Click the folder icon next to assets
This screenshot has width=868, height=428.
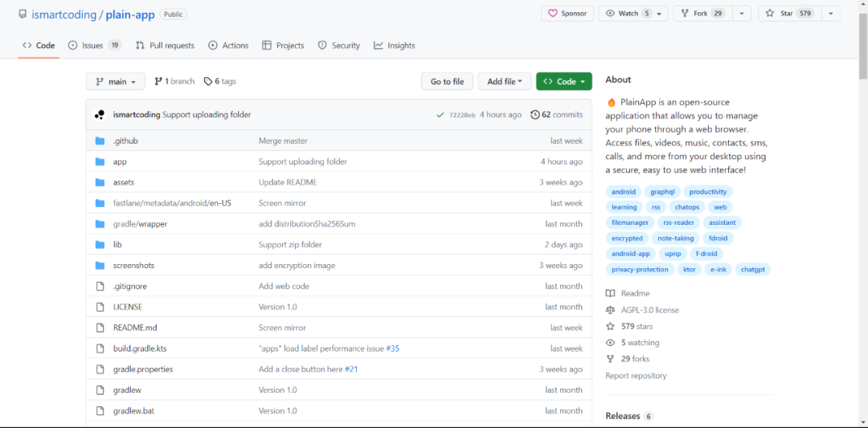[x=100, y=182]
